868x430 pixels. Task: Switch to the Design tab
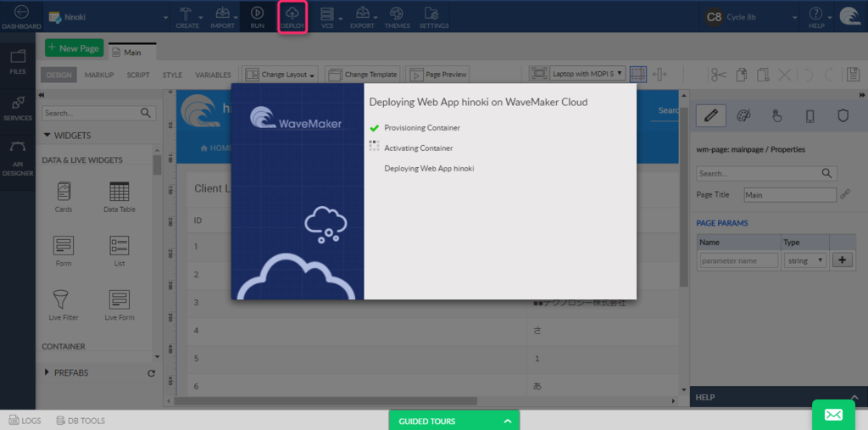coord(59,75)
